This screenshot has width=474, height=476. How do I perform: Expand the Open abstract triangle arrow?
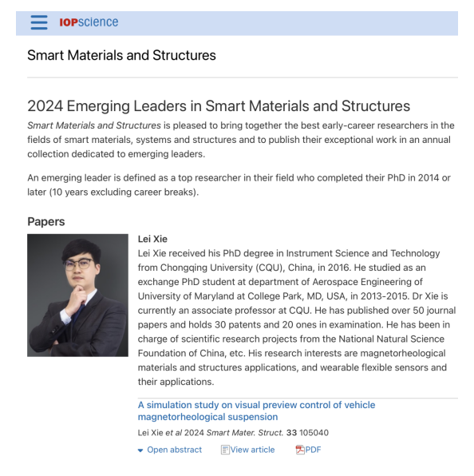pyautogui.click(x=140, y=450)
